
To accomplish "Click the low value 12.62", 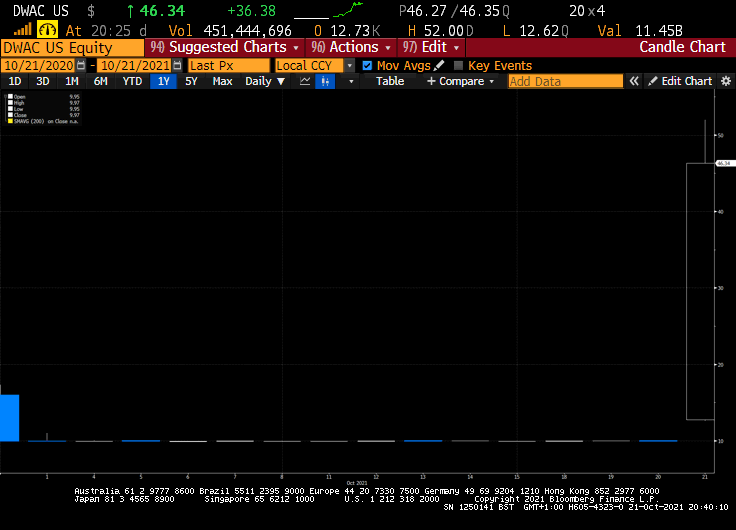I will pos(539,31).
